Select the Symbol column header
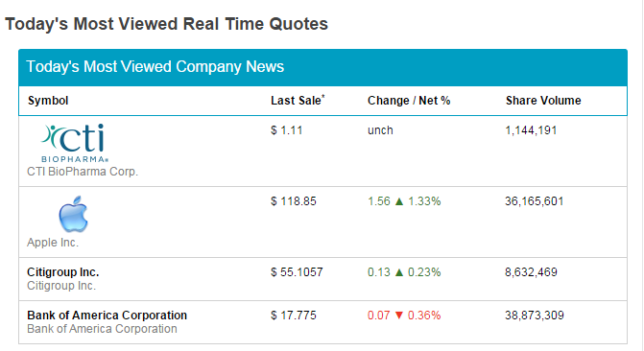Viewport: 644px width, 351px height. coord(48,101)
